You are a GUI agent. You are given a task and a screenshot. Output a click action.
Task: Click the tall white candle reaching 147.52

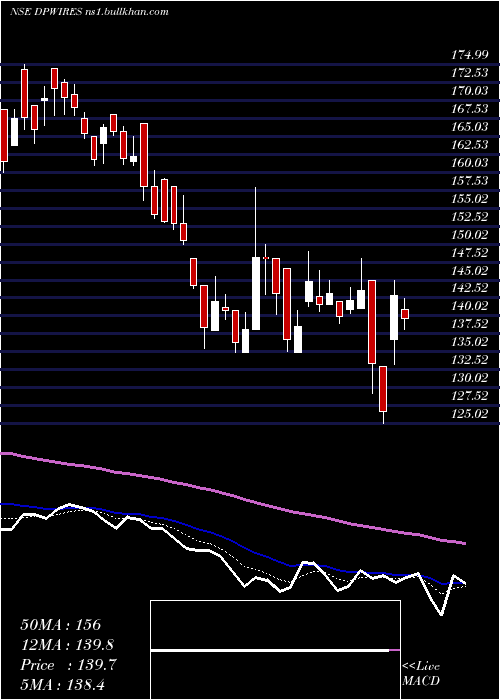(x=256, y=293)
